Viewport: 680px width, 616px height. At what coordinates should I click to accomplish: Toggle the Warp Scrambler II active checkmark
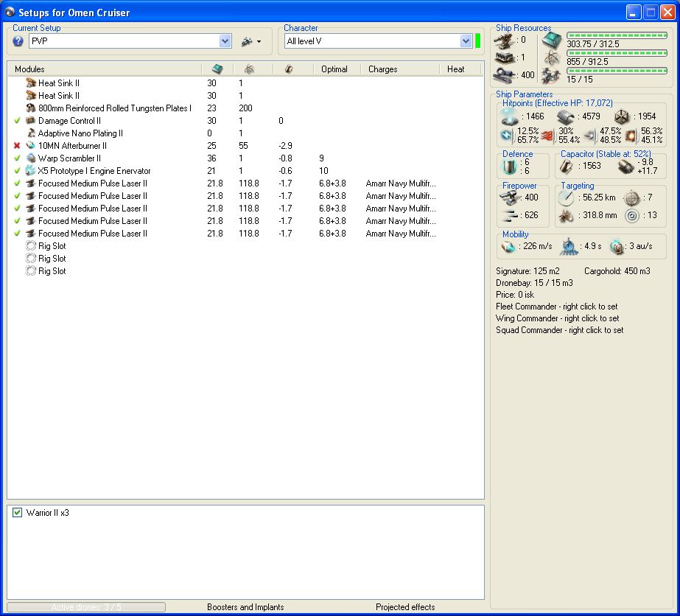(18, 158)
